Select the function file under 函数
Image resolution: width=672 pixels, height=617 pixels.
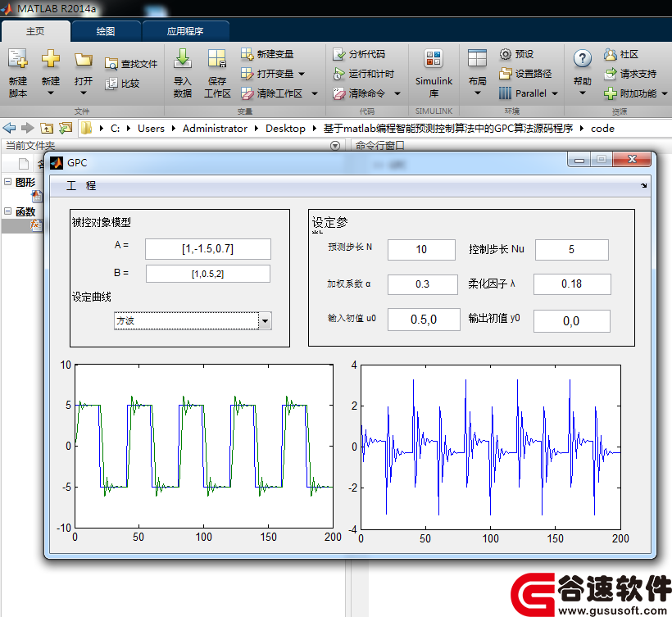[x=36, y=225]
